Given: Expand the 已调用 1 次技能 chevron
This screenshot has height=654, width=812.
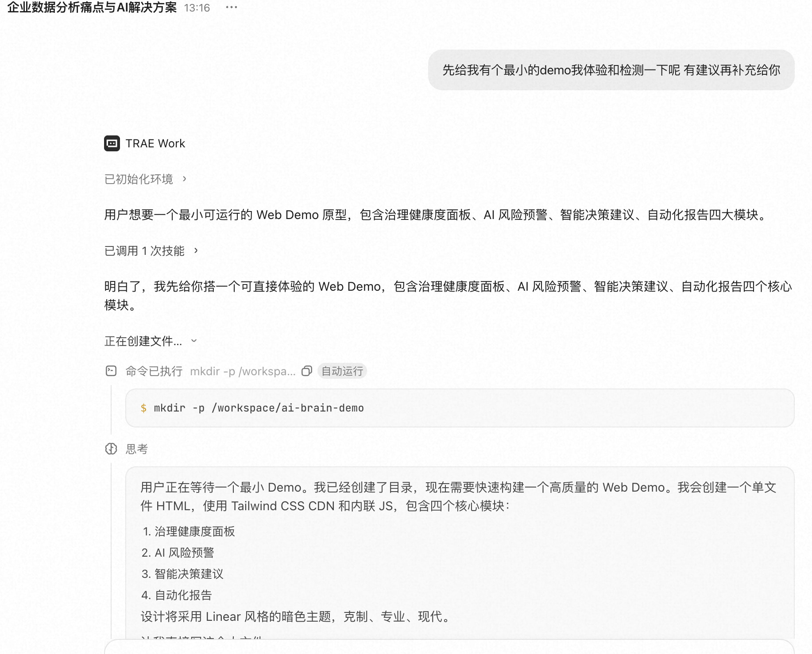Looking at the screenshot, I should tap(196, 250).
